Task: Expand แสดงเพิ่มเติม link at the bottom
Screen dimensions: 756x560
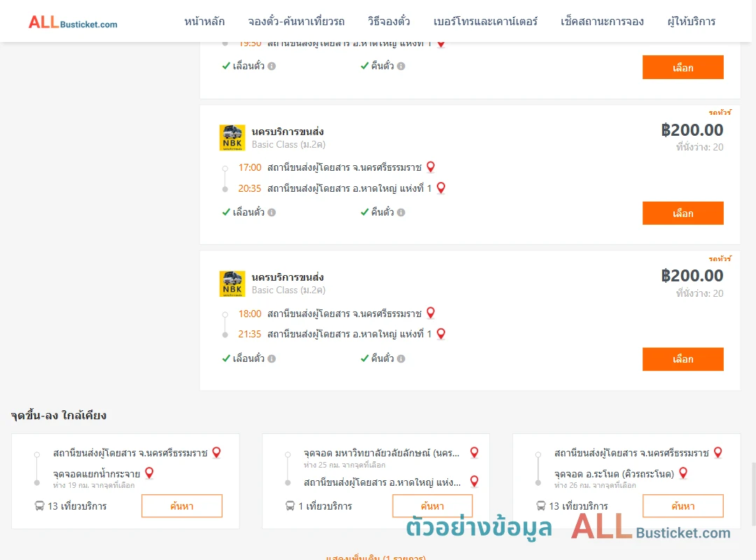Action: click(376, 557)
